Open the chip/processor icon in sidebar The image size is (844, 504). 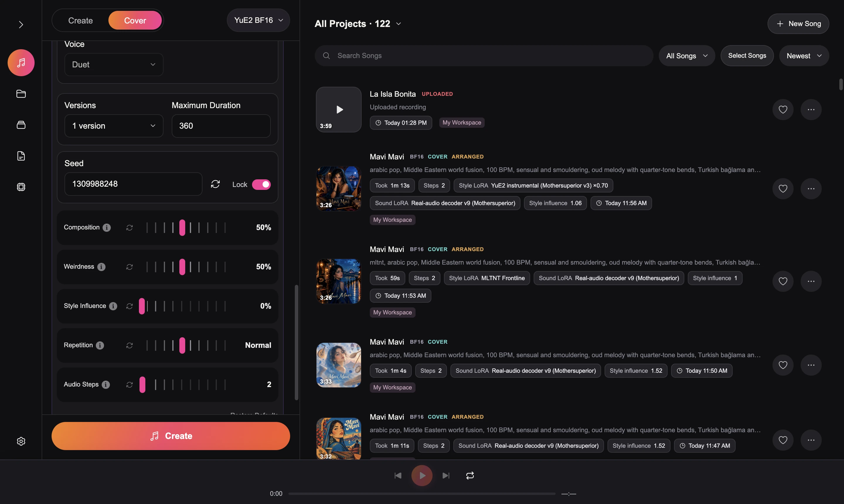click(x=21, y=187)
